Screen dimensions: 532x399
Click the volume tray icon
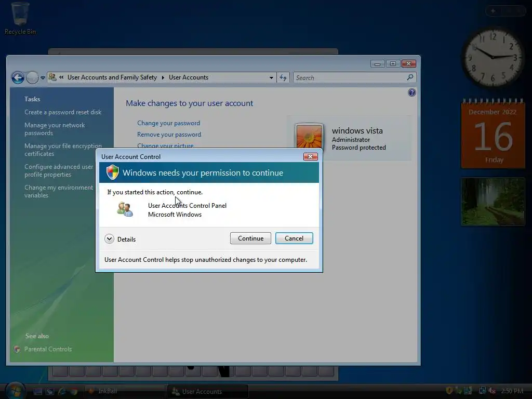click(492, 391)
